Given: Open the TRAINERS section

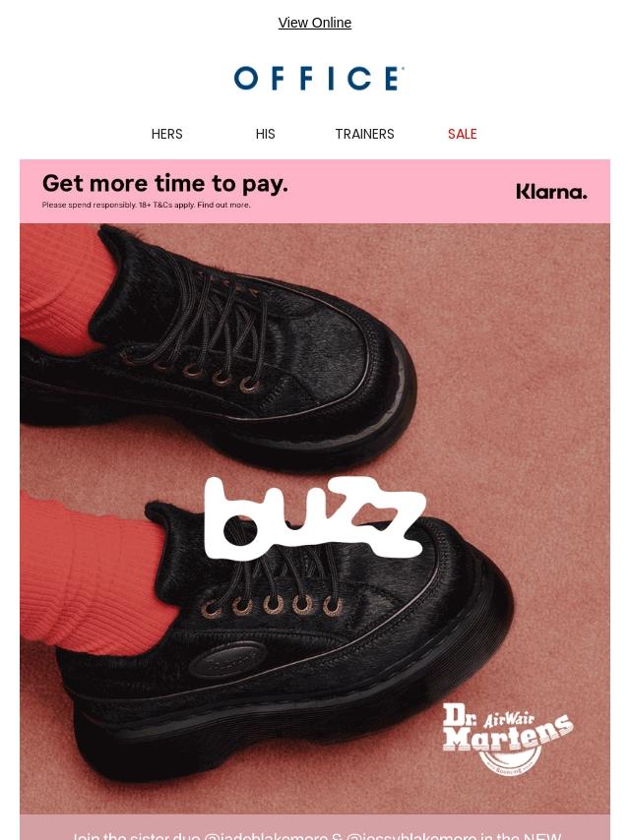Looking at the screenshot, I should tap(364, 134).
